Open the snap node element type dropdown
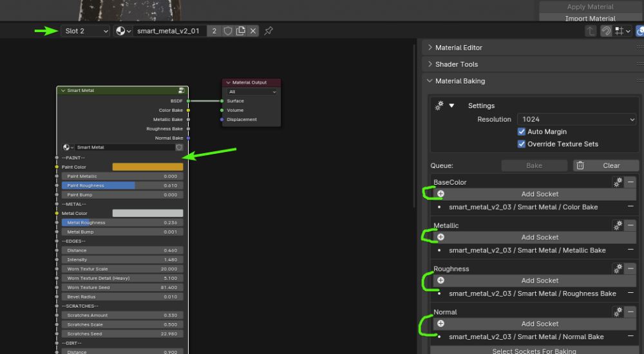Viewport: 644px width, 354px height. coord(622,31)
